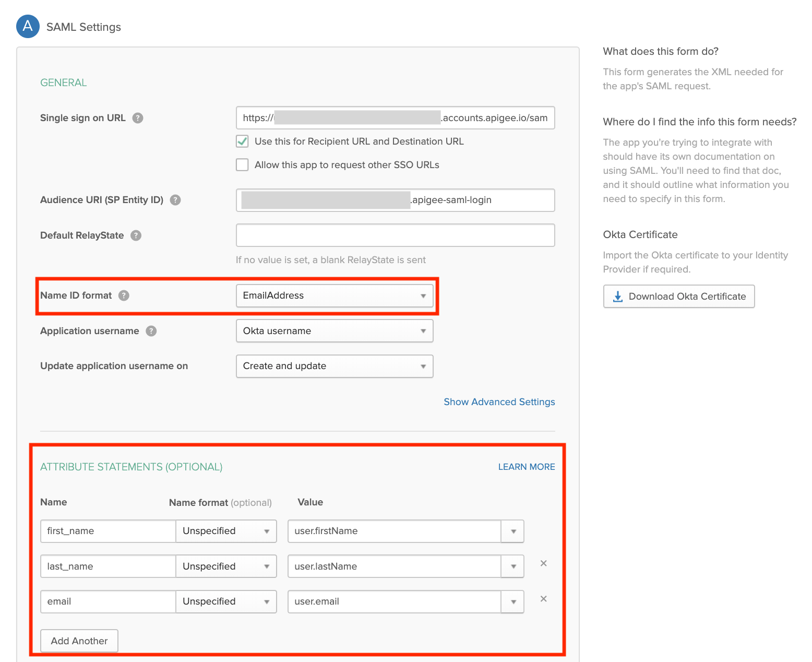Click Download Okta Certificate button
Viewport: 812px width, 662px height.
coord(679,297)
